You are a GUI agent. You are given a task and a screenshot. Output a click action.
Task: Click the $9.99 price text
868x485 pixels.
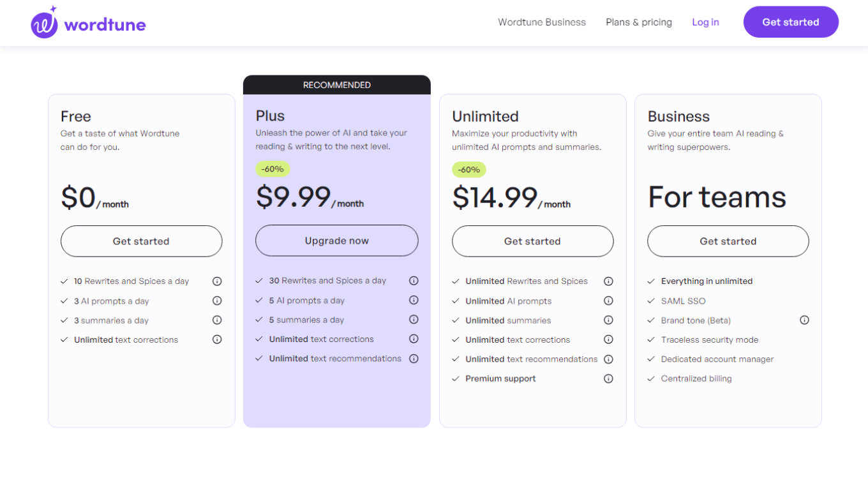coord(294,197)
